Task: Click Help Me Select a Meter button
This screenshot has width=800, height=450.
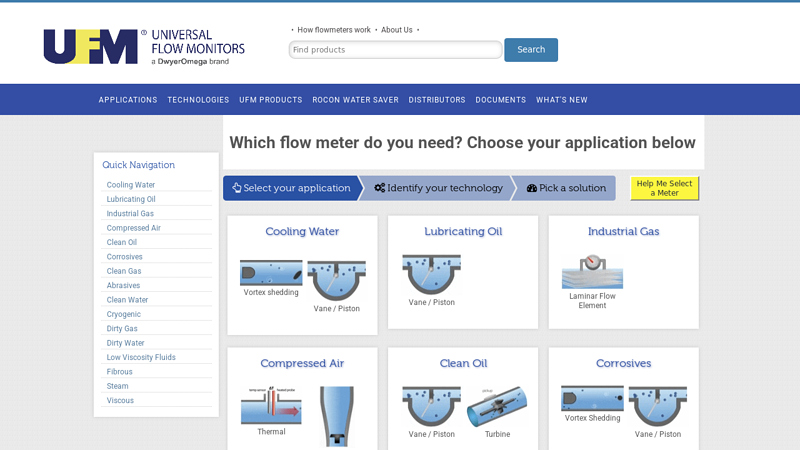Action: click(664, 188)
